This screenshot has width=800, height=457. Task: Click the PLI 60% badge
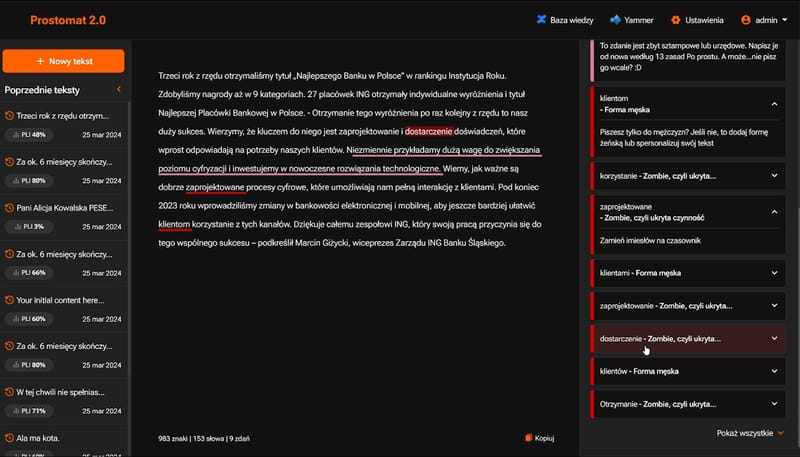(29, 319)
